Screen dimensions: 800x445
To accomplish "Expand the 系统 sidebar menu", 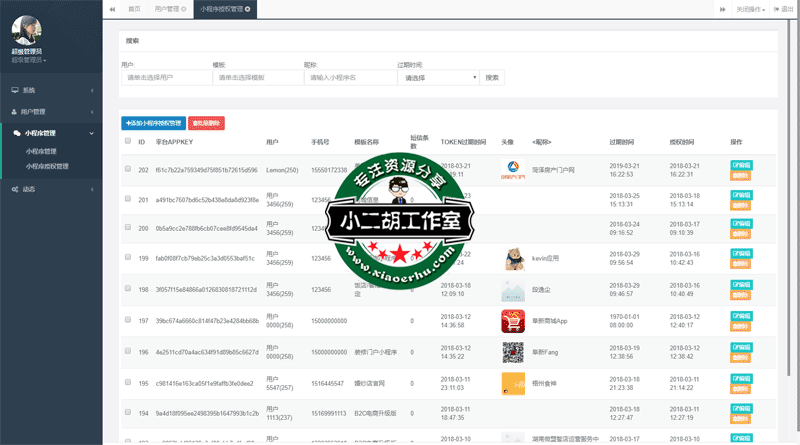I will click(x=52, y=90).
